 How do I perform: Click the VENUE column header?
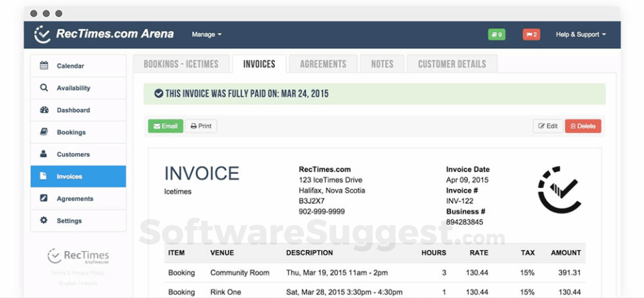[222, 253]
